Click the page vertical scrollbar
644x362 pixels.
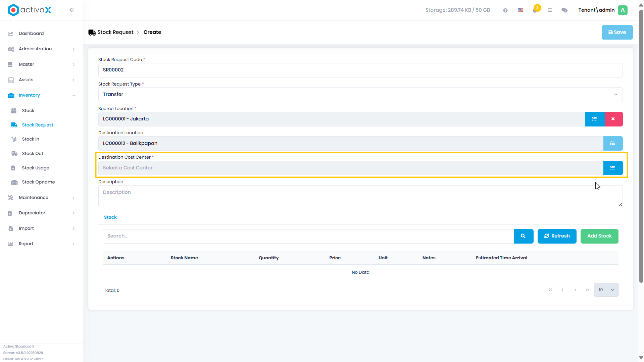point(641,146)
